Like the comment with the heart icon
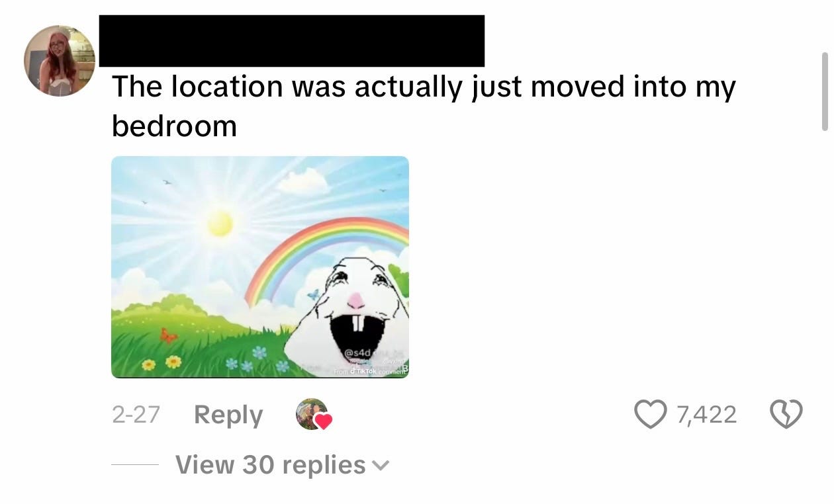The height and width of the screenshot is (504, 834). 651,415
